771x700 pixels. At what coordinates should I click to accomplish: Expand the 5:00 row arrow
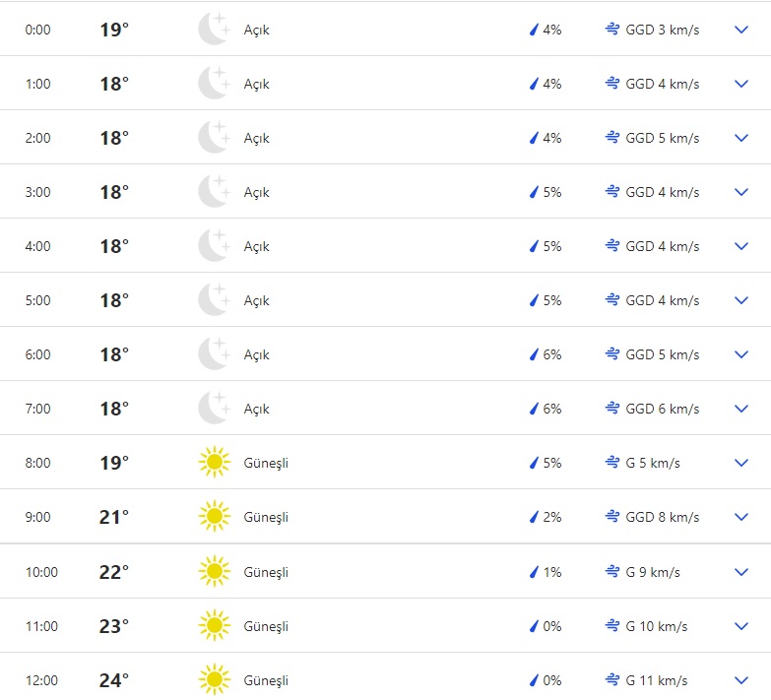tap(742, 300)
